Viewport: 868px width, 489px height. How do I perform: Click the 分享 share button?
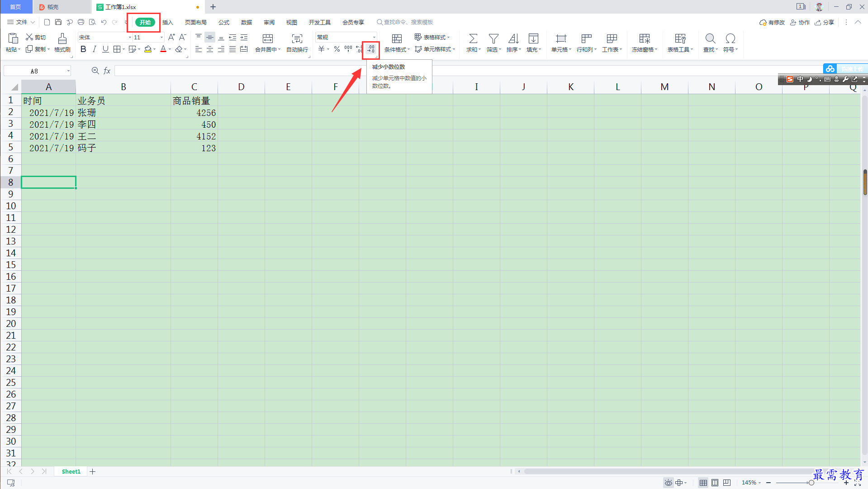coord(825,22)
